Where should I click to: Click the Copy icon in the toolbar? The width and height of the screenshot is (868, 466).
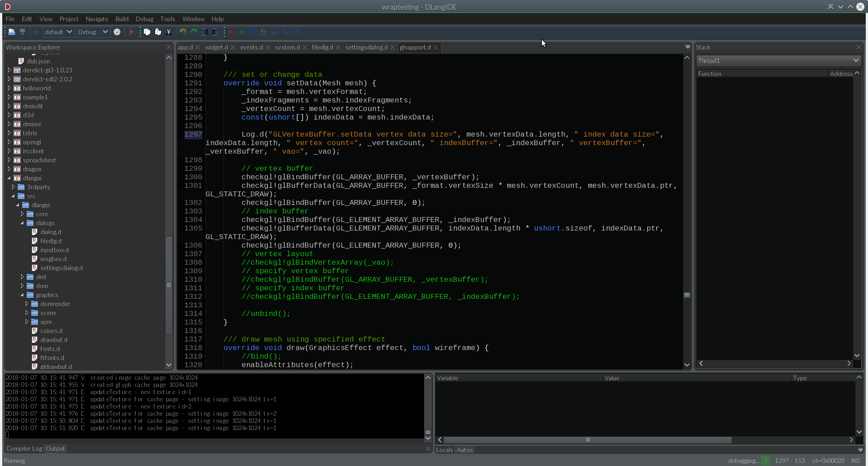click(147, 32)
